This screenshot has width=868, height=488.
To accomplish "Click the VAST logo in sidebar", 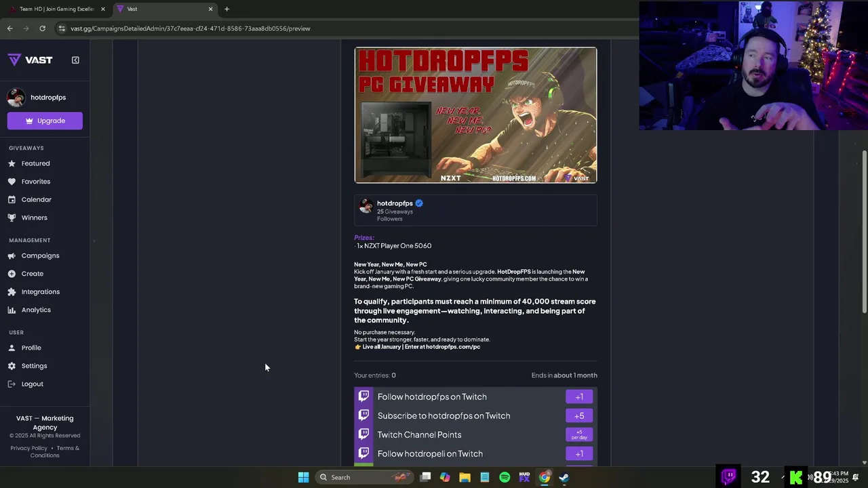I will coord(31,60).
